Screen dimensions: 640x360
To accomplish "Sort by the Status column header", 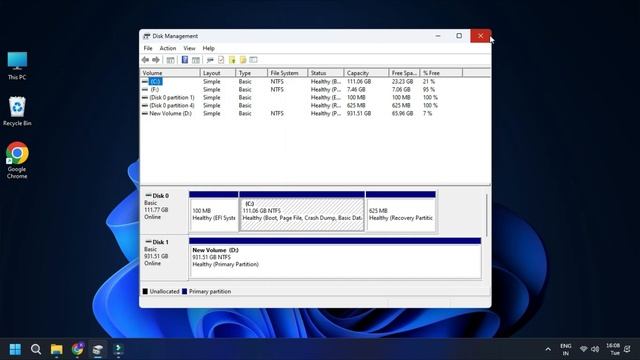I will coord(326,73).
